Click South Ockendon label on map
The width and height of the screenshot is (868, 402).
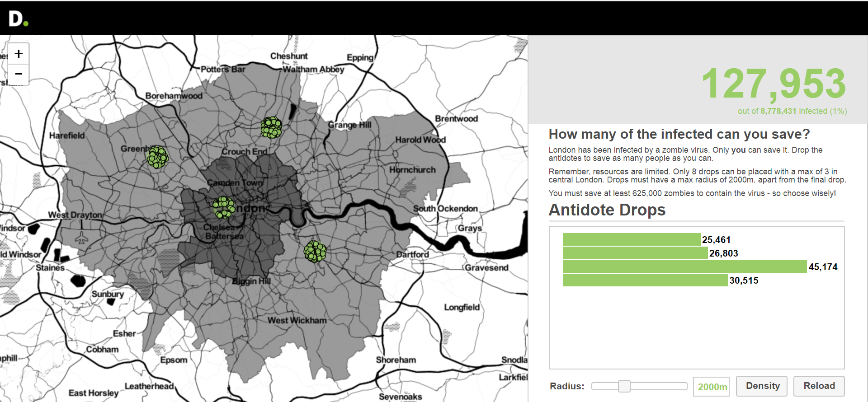[445, 209]
